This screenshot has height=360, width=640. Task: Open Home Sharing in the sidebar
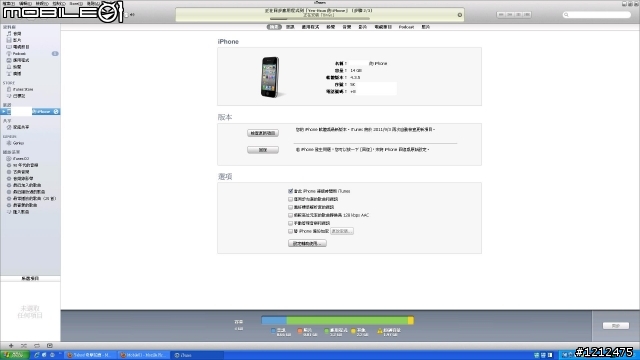20,127
